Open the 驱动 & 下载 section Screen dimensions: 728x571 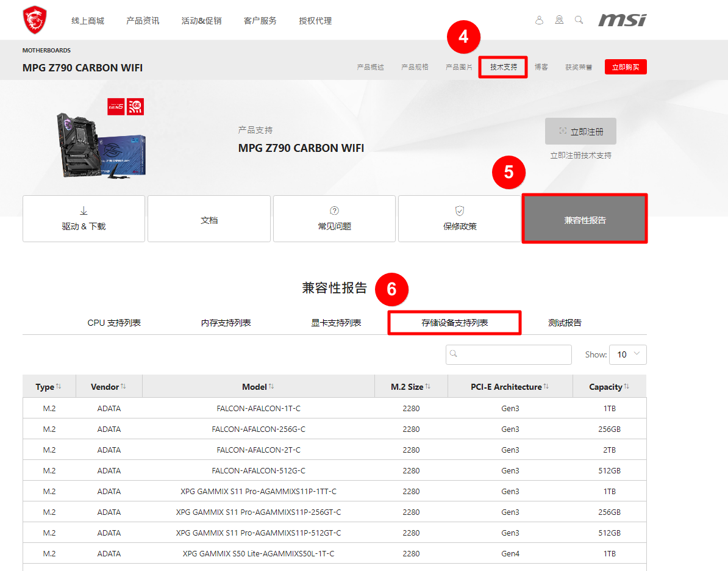point(84,219)
